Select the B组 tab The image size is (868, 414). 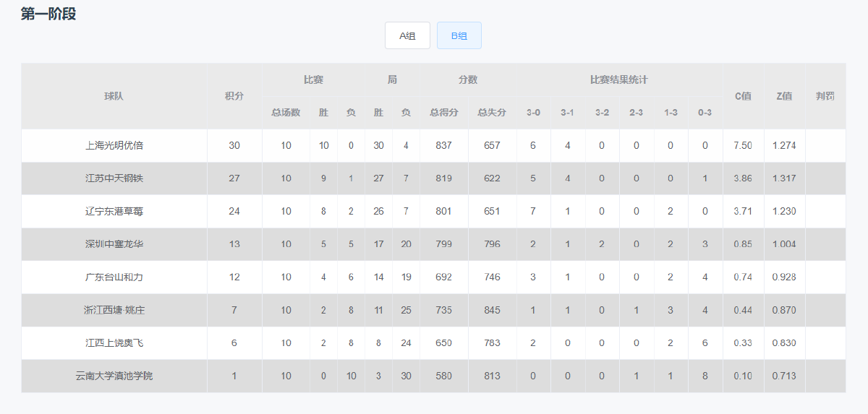pyautogui.click(x=459, y=35)
